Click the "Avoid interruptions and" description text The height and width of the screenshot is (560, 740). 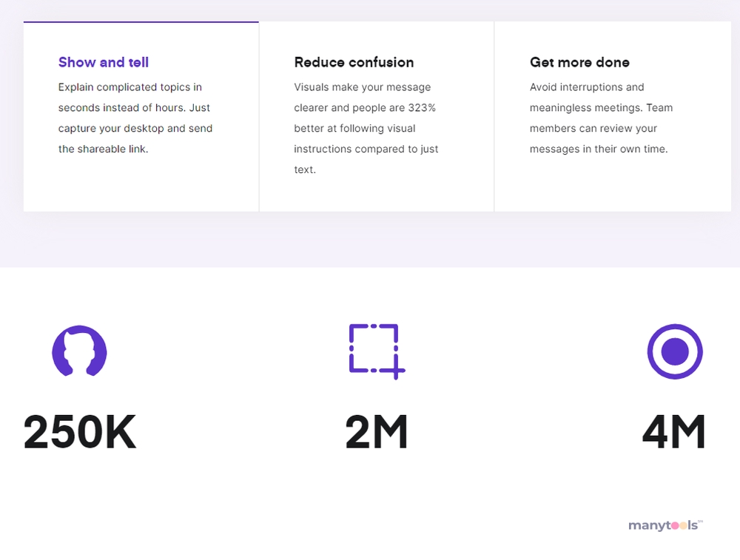[601, 118]
